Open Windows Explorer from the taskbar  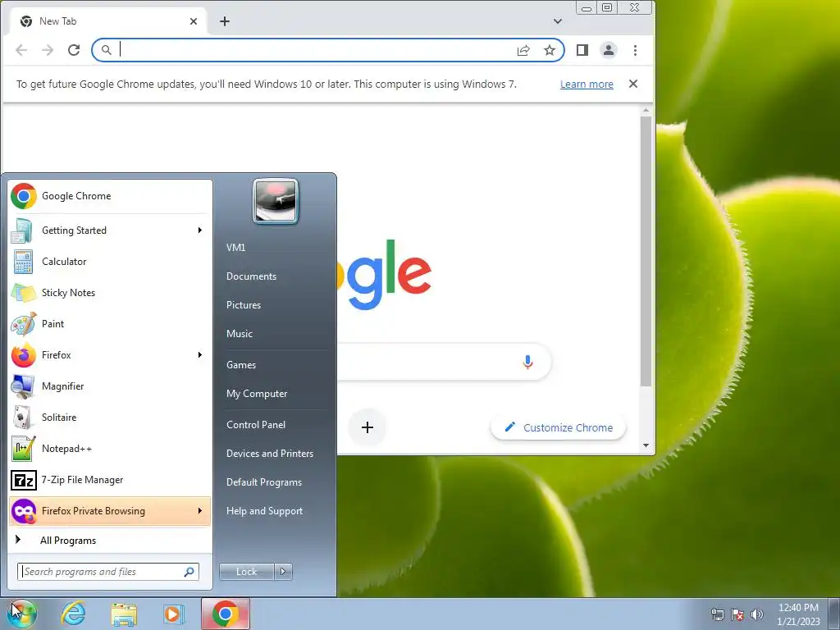point(124,614)
